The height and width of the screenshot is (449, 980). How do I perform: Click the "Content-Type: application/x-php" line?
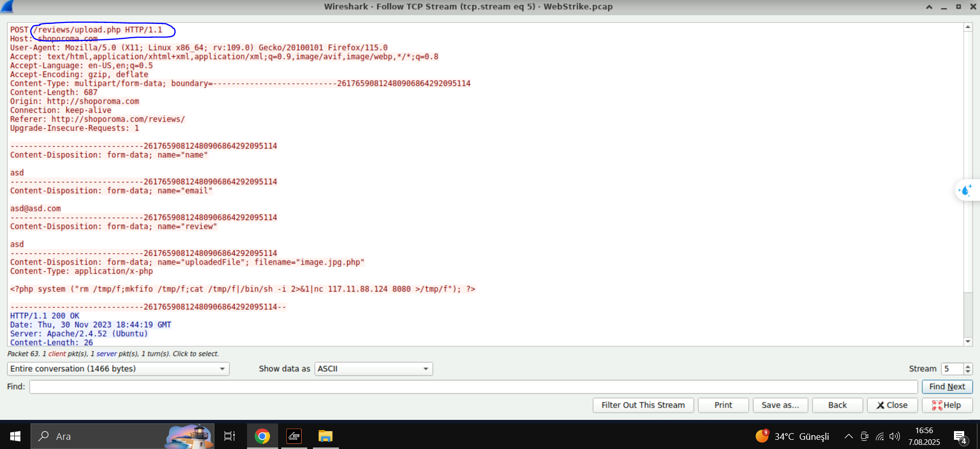[x=81, y=271]
